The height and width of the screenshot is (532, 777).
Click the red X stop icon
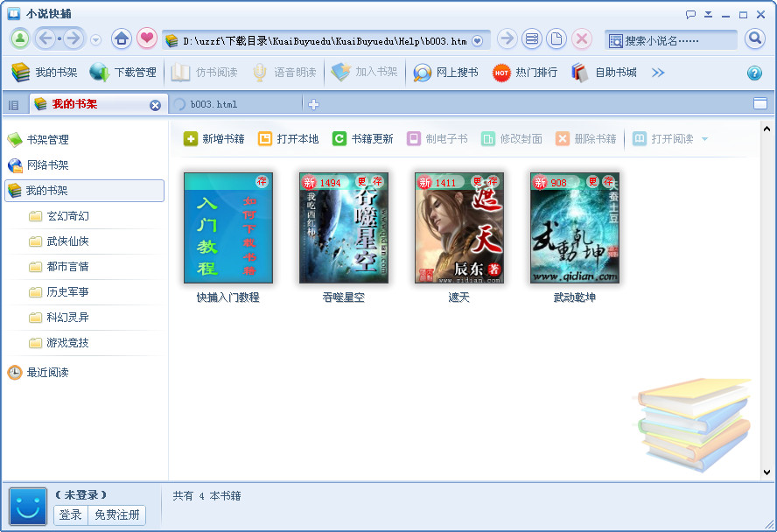pyautogui.click(x=582, y=38)
